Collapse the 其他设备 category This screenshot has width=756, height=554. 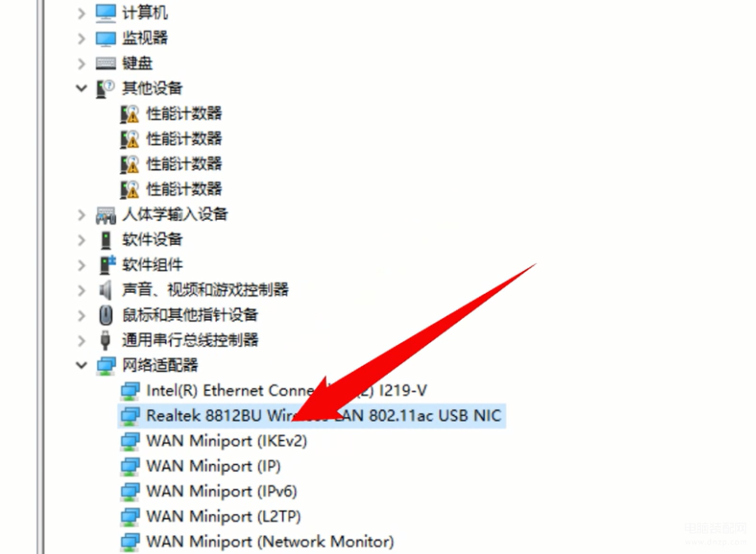pos(82,88)
